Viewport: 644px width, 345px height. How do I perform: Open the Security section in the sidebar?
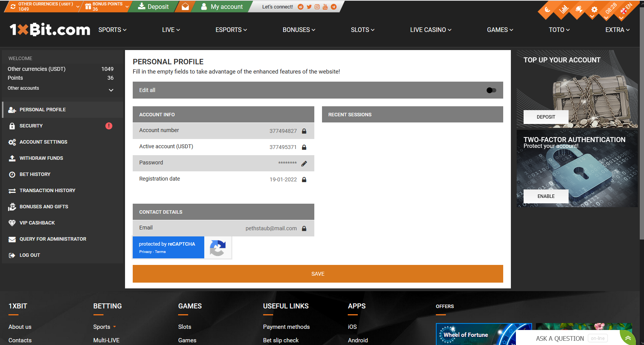coord(62,126)
